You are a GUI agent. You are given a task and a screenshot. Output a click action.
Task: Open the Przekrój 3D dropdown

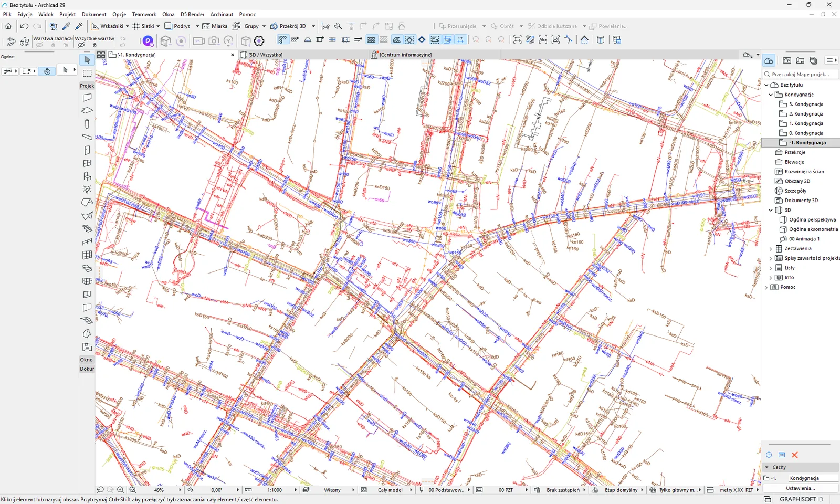click(x=313, y=26)
